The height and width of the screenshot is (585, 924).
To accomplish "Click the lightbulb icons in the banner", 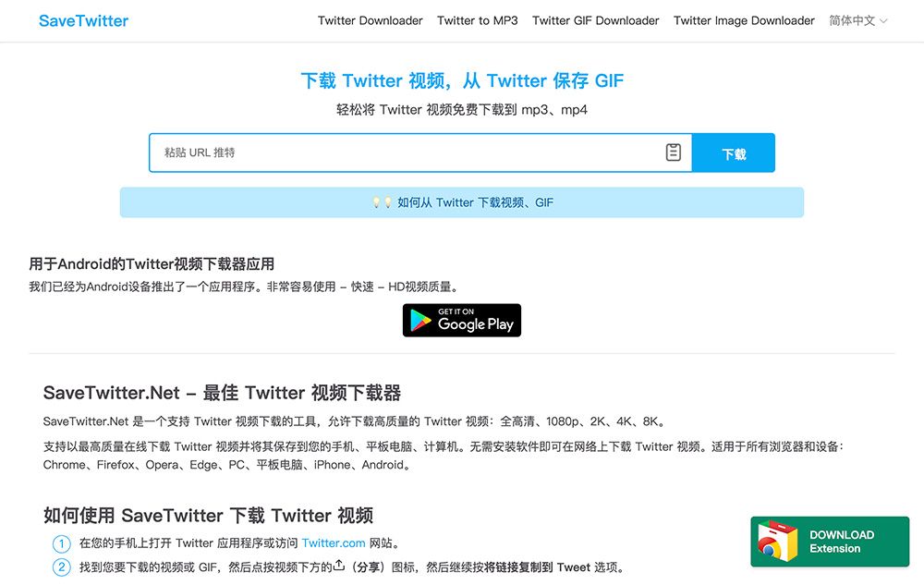I will click(x=382, y=202).
